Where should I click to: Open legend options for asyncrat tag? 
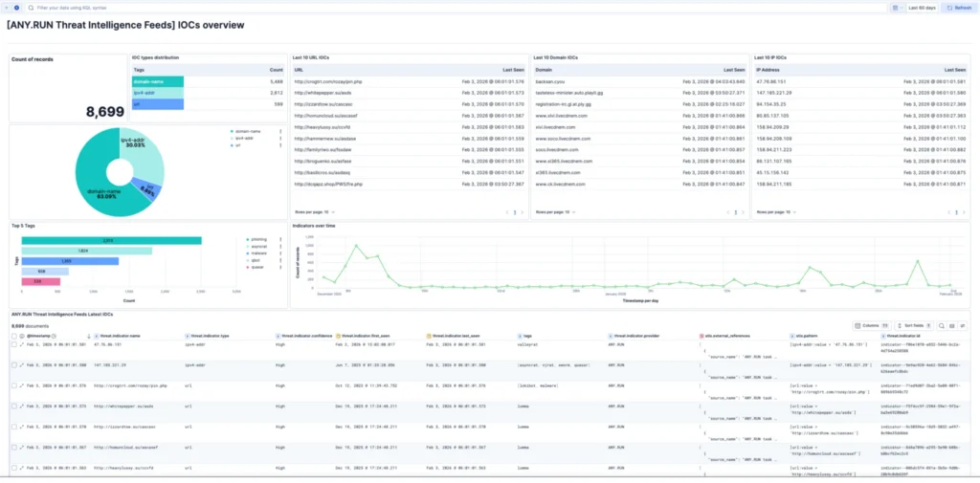tap(280, 246)
